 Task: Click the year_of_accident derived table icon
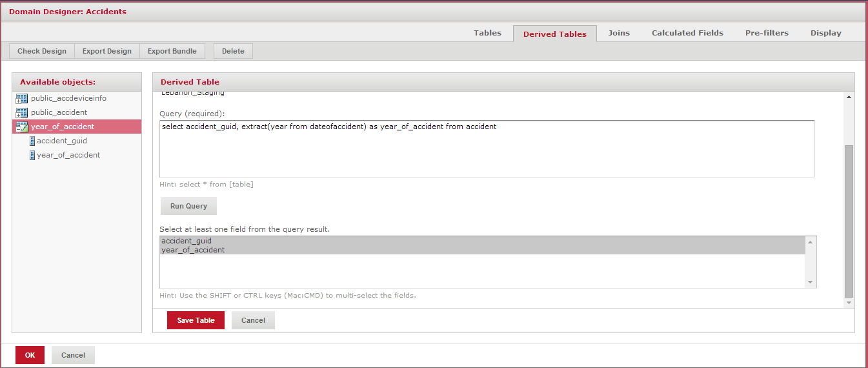pyautogui.click(x=21, y=127)
